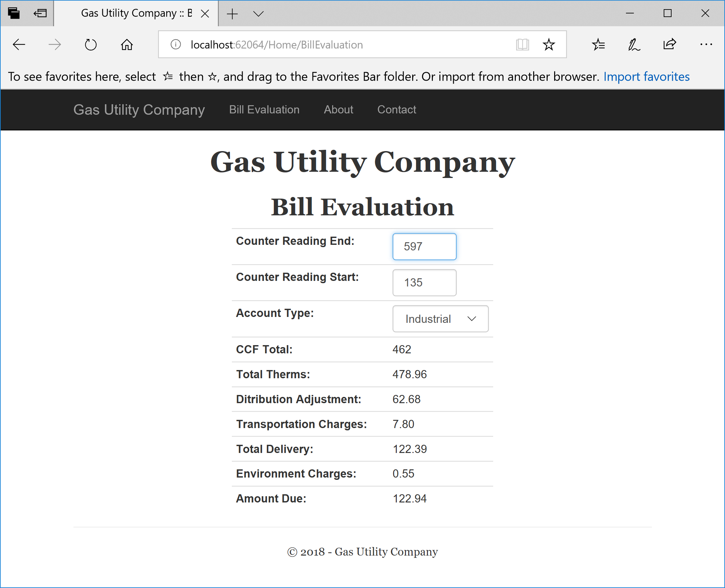This screenshot has width=725, height=588.
Task: Click Total Delivery value 122.39
Action: (x=410, y=449)
